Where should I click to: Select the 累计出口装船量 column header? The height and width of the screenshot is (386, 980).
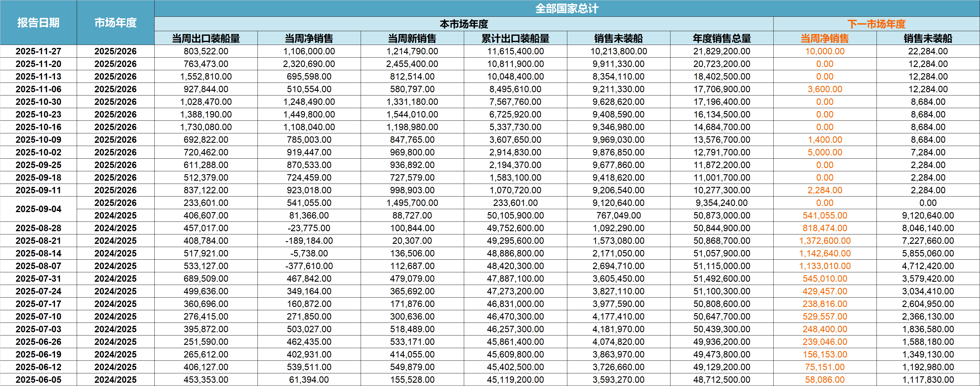[x=515, y=38]
